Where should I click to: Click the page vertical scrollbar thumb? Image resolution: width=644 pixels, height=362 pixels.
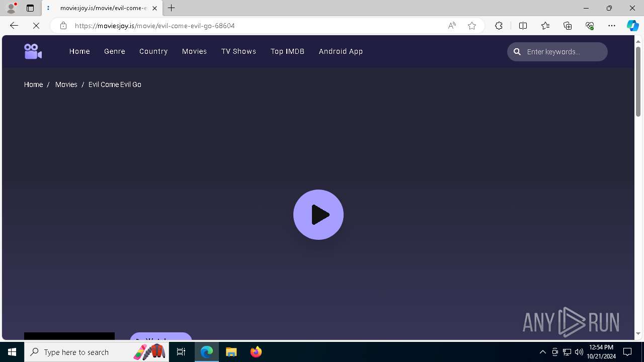pyautogui.click(x=638, y=81)
